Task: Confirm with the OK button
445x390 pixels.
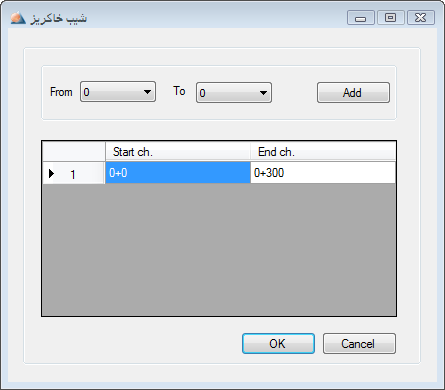Action: tap(278, 343)
